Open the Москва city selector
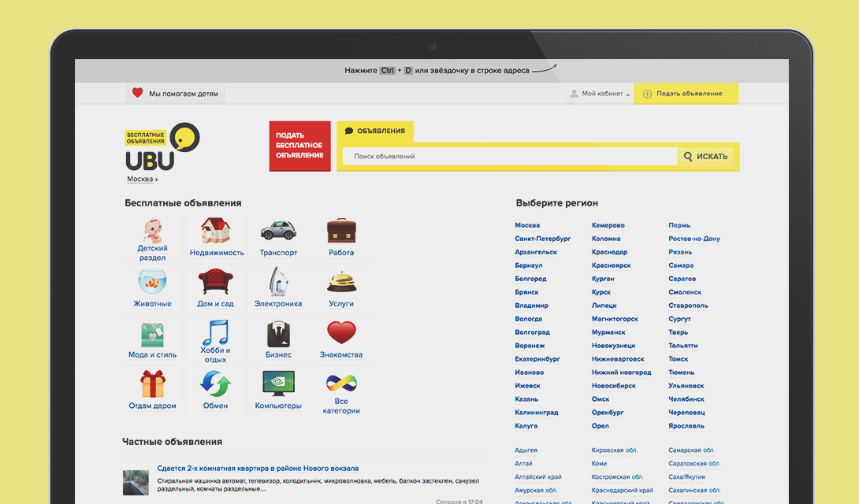859x504 pixels. 142,179
